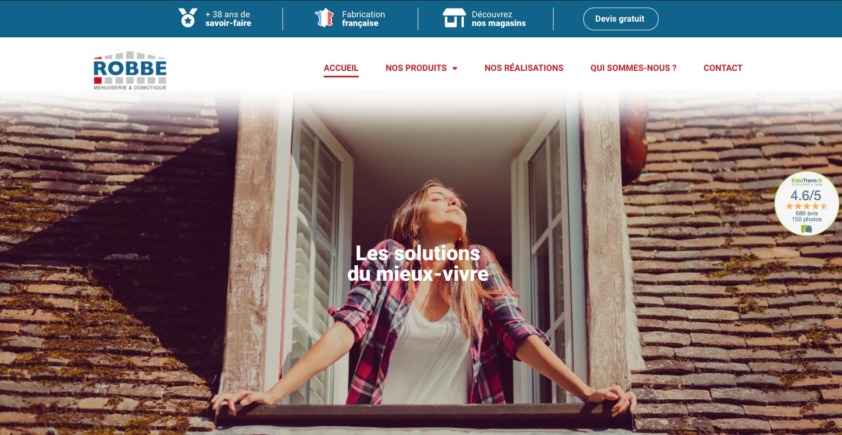Image resolution: width=842 pixels, height=435 pixels.
Task: Click the French flag map icon
Action: [324, 18]
